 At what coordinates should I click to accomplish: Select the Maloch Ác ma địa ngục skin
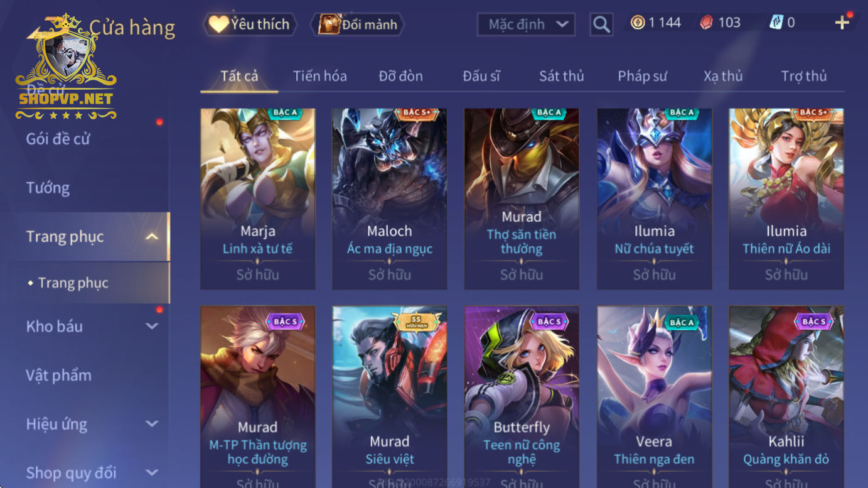click(389, 199)
